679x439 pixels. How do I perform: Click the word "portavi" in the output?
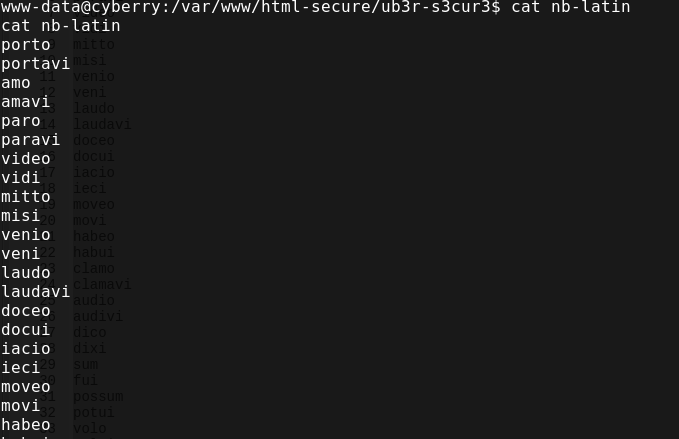point(36,64)
